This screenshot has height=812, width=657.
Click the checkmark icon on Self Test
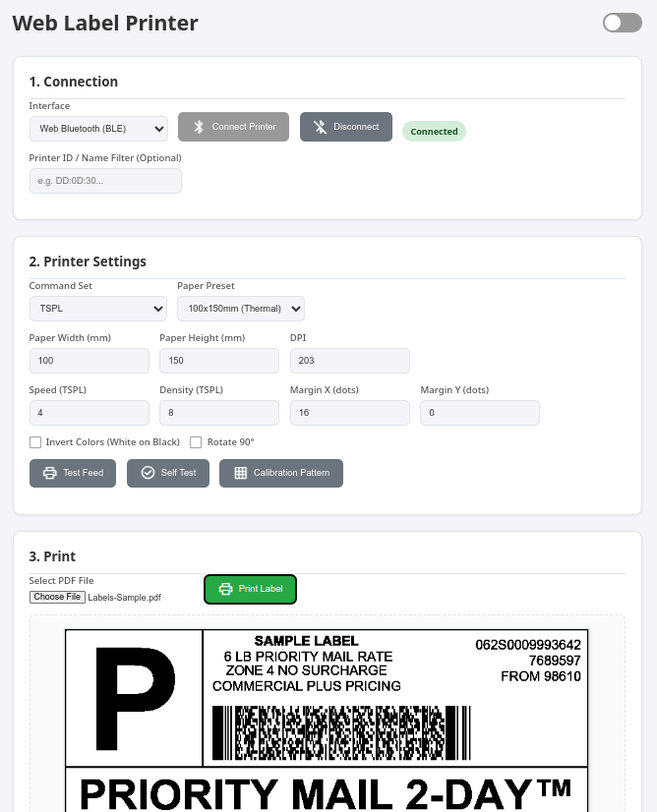pos(146,473)
